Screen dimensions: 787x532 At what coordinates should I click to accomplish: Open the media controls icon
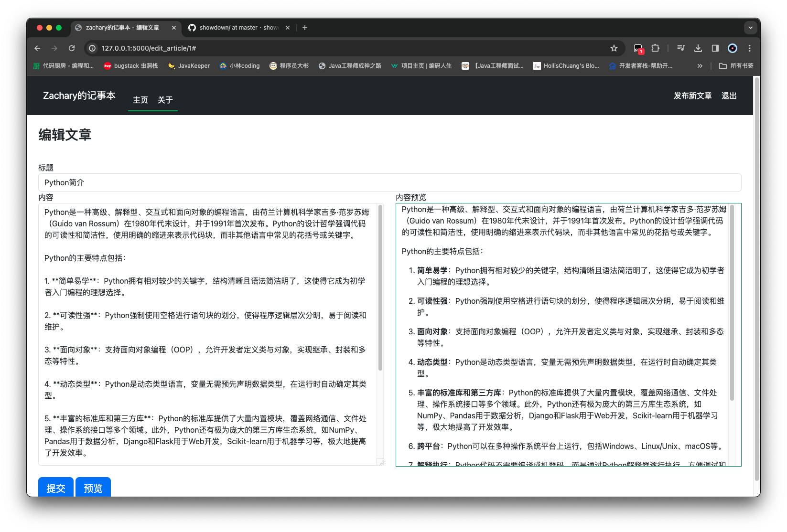(x=681, y=48)
